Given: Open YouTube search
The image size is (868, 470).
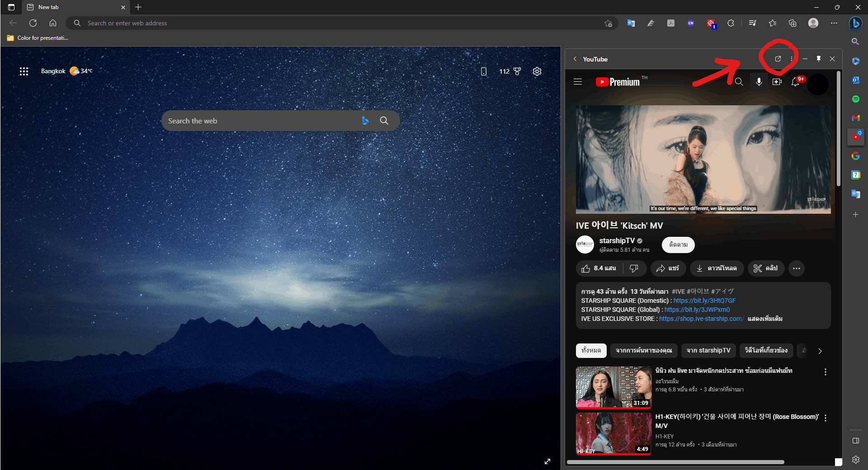Looking at the screenshot, I should (739, 82).
